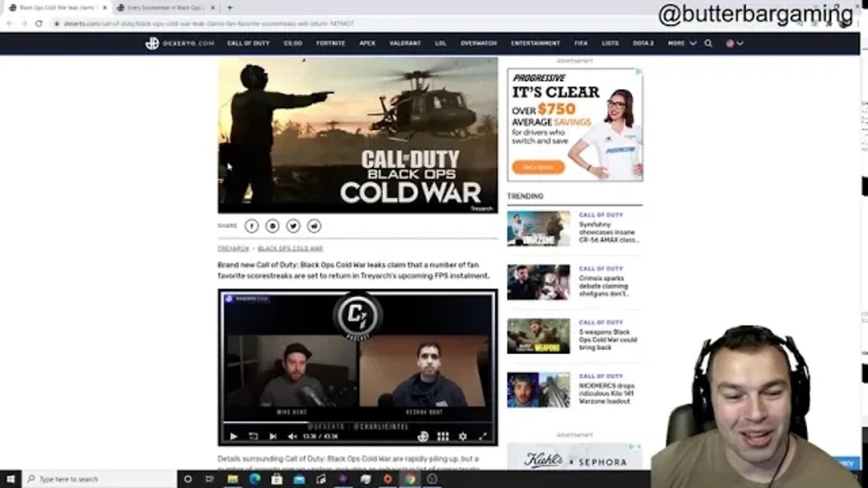Open 5 weapons Black Ops Cold War article
The height and width of the screenshot is (488, 868).
click(x=608, y=340)
